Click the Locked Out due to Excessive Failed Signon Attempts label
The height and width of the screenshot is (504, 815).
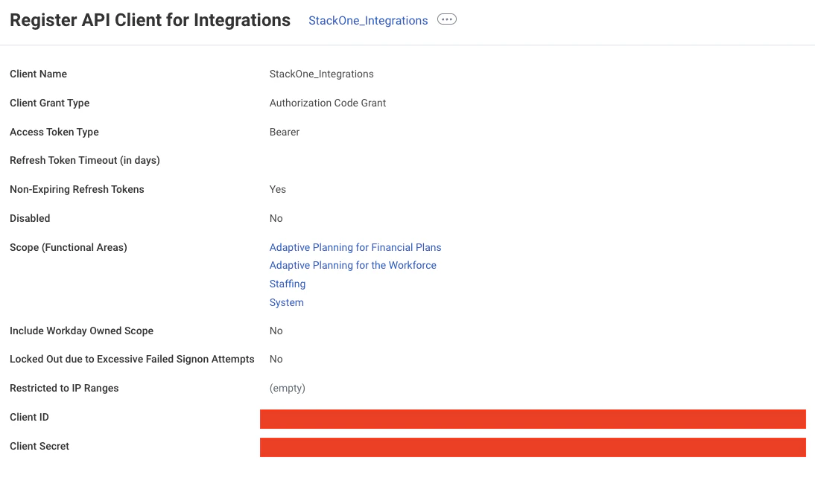(132, 359)
